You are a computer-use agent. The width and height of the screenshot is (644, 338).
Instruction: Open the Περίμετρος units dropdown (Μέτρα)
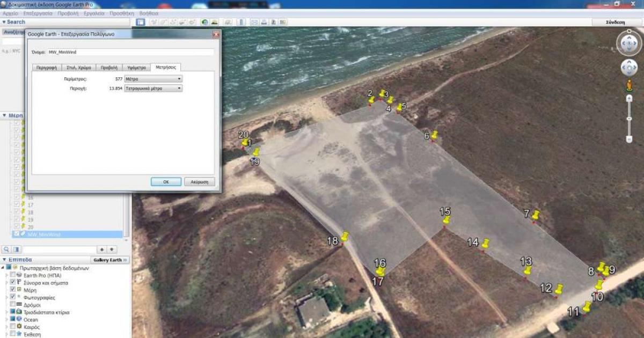pos(153,79)
